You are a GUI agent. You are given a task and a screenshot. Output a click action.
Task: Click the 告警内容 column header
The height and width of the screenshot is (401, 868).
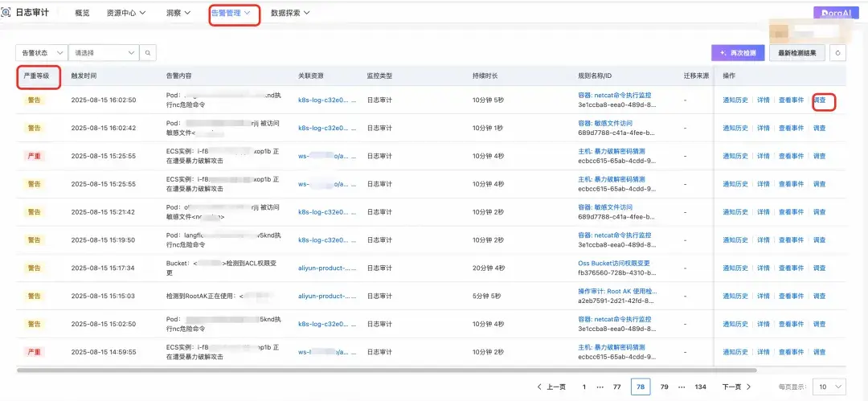coord(178,76)
